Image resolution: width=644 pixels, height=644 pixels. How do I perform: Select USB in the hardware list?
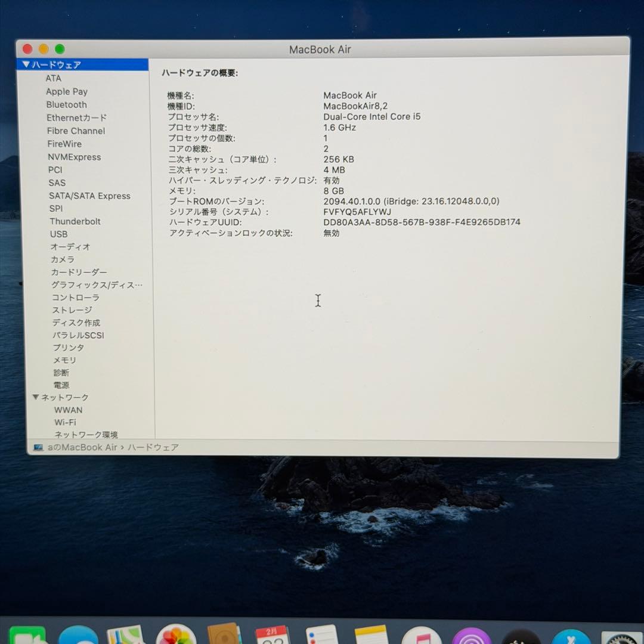click(x=58, y=234)
